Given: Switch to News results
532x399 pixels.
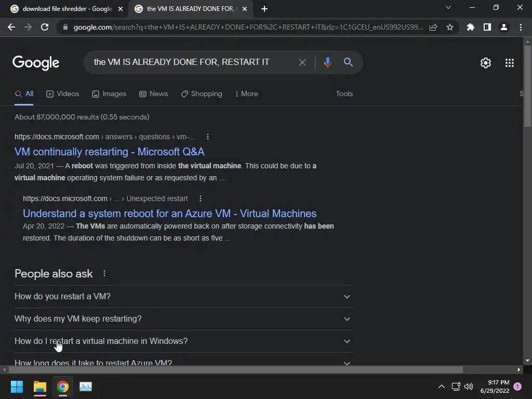Looking at the screenshot, I should 154,94.
